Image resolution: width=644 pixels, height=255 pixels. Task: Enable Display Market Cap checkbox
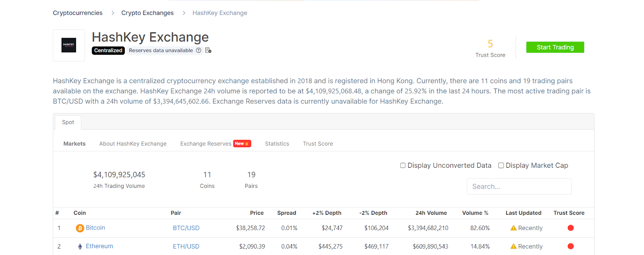[x=501, y=165]
